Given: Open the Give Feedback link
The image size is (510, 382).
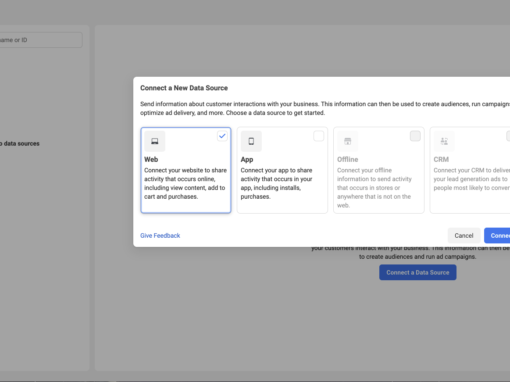Looking at the screenshot, I should (160, 236).
